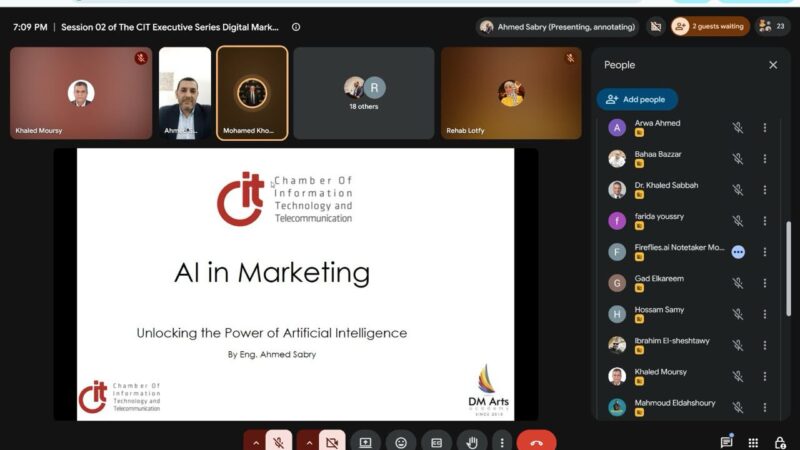Viewport: 800px width, 450px height.
Task: Open emoji reactions button
Action: 401,442
